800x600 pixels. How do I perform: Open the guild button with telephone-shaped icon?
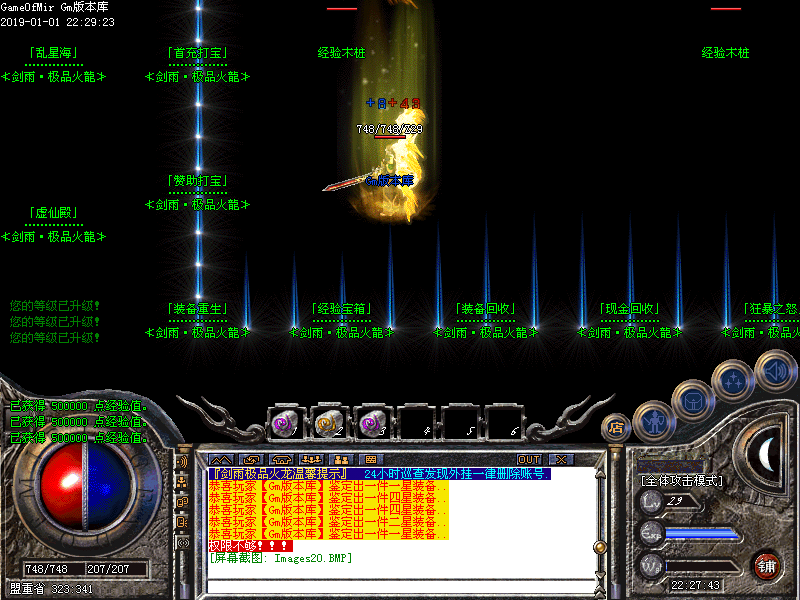pyautogui.click(x=281, y=460)
